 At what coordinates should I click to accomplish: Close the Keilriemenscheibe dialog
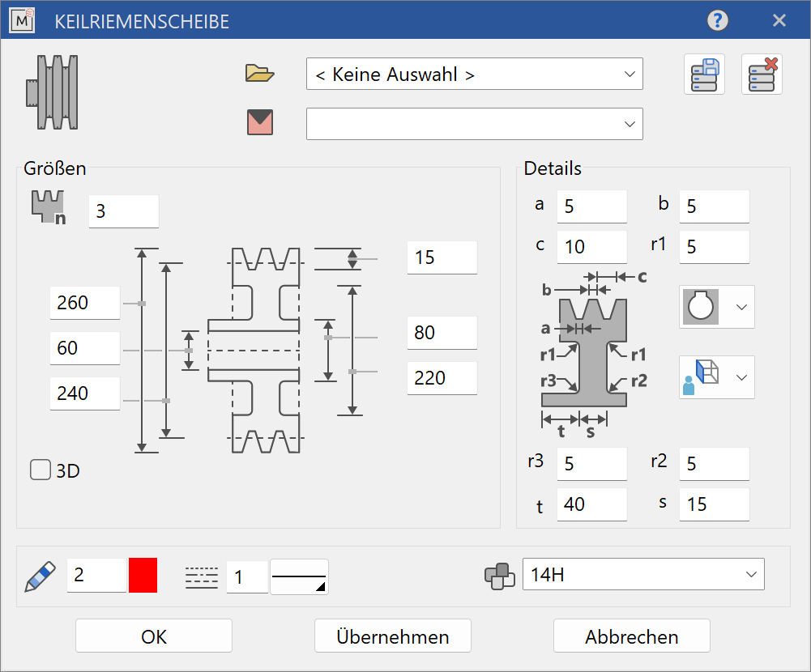click(779, 21)
